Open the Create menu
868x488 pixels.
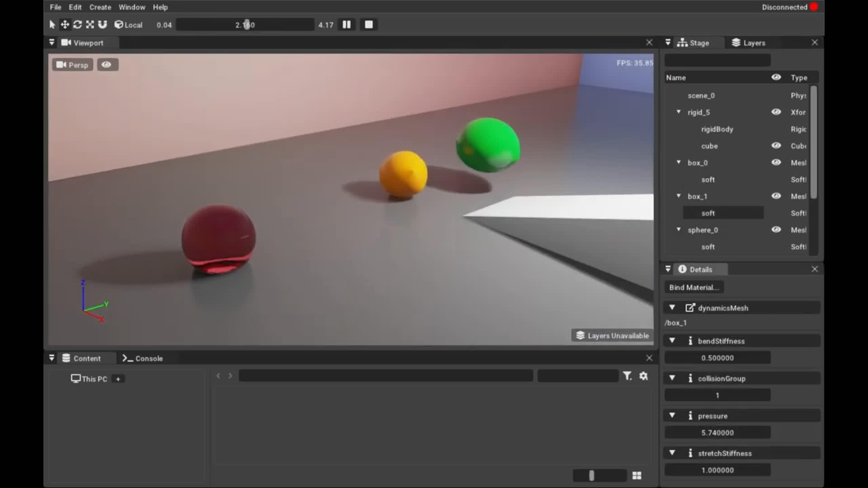click(x=100, y=7)
